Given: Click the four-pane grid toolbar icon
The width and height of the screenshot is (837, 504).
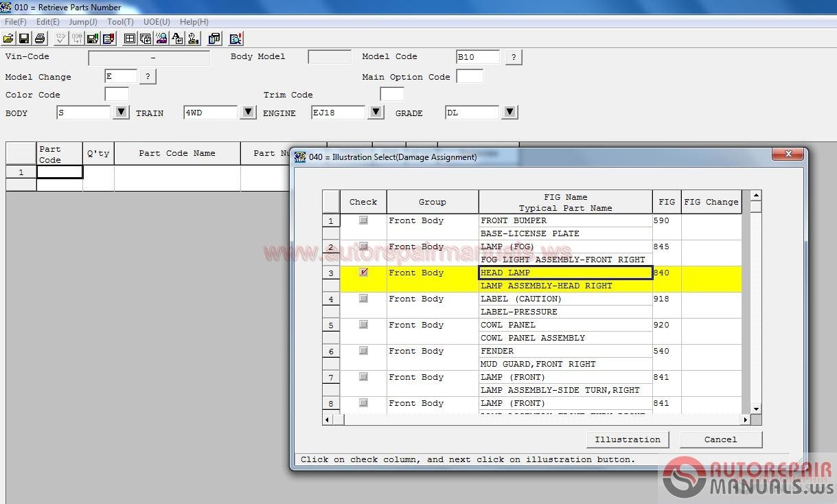Looking at the screenshot, I should [129, 38].
